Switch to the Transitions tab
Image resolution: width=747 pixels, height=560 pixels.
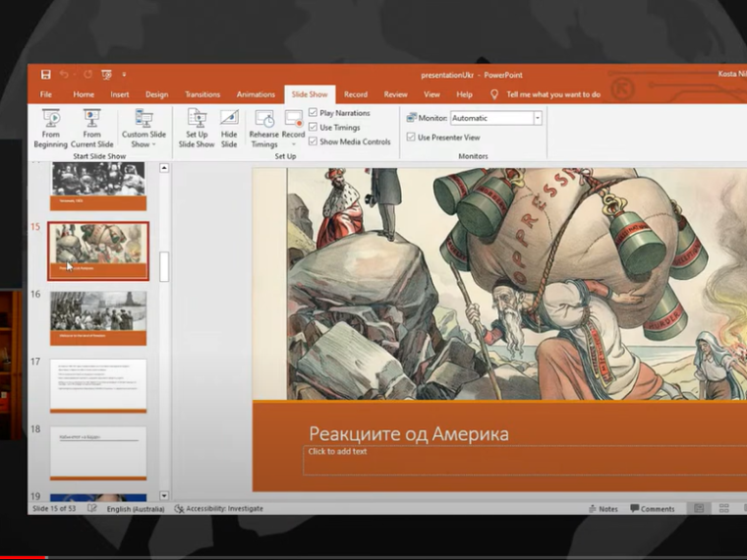(x=202, y=94)
